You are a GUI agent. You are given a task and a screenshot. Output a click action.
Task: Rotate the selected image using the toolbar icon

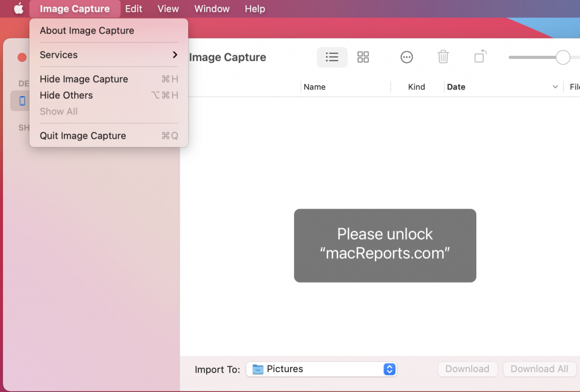[480, 56]
